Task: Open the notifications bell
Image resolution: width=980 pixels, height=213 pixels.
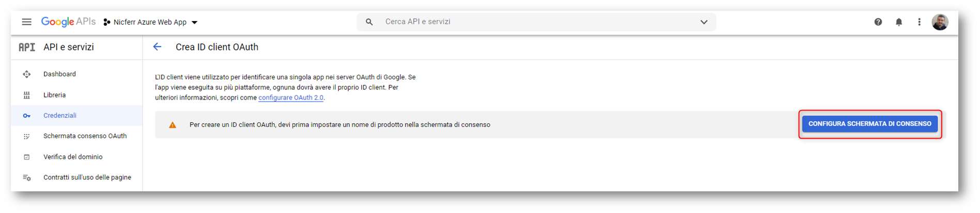Action: 899,22
